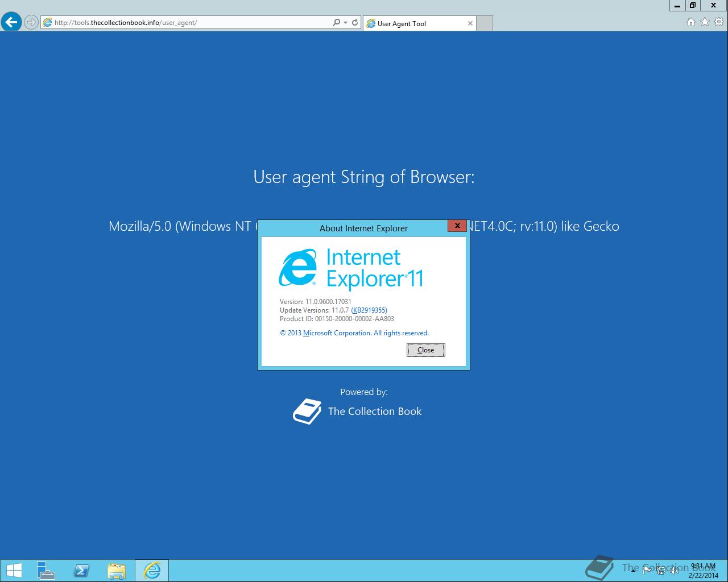The height and width of the screenshot is (582, 728).
Task: Go back with the IE Back arrow
Action: 11,22
